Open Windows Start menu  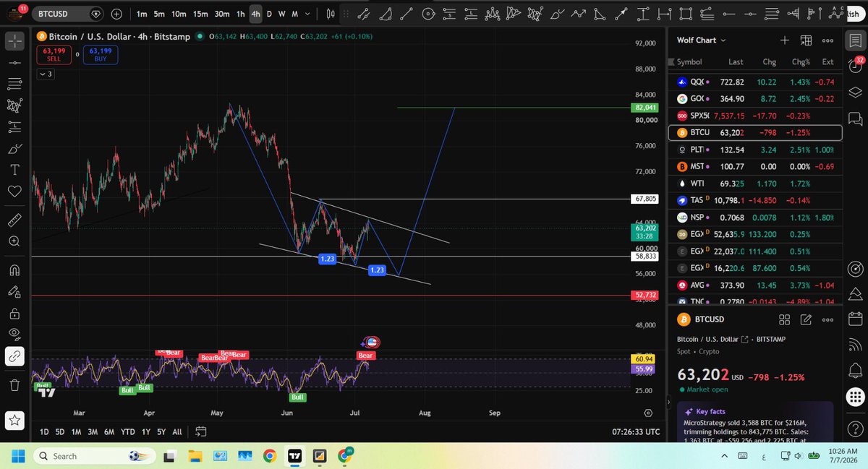tap(17, 456)
